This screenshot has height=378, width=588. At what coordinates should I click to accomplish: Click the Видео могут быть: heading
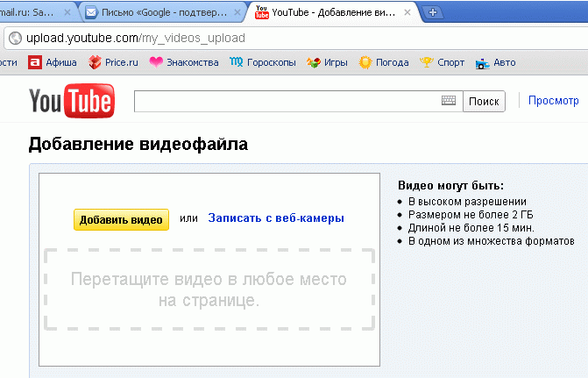click(450, 185)
